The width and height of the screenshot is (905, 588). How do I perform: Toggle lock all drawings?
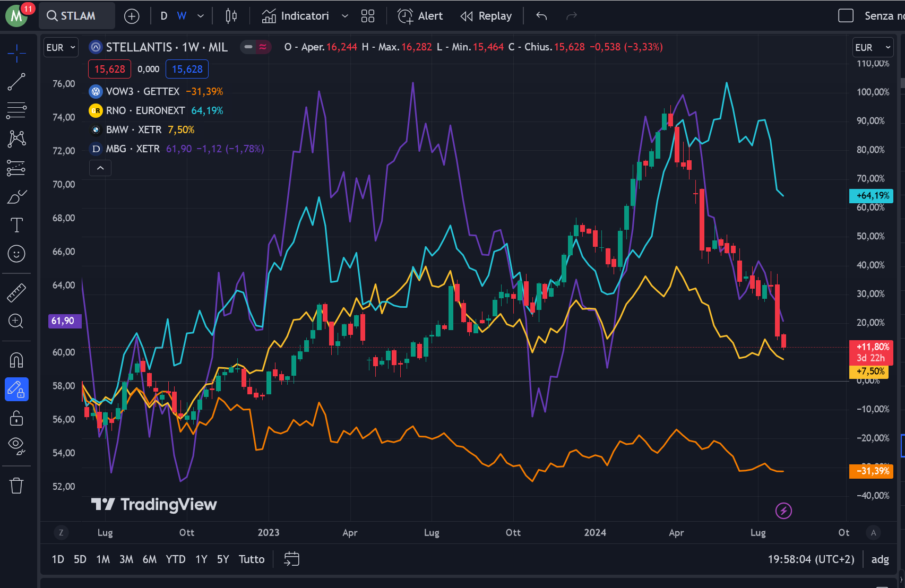click(16, 418)
